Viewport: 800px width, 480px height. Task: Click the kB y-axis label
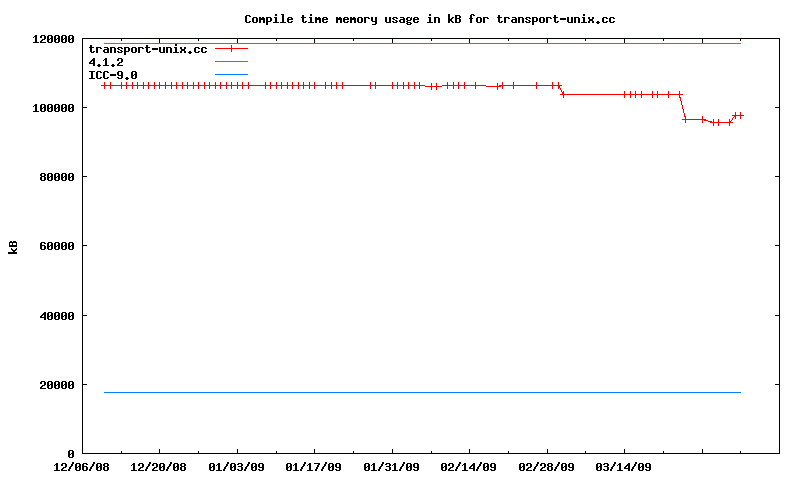point(13,246)
